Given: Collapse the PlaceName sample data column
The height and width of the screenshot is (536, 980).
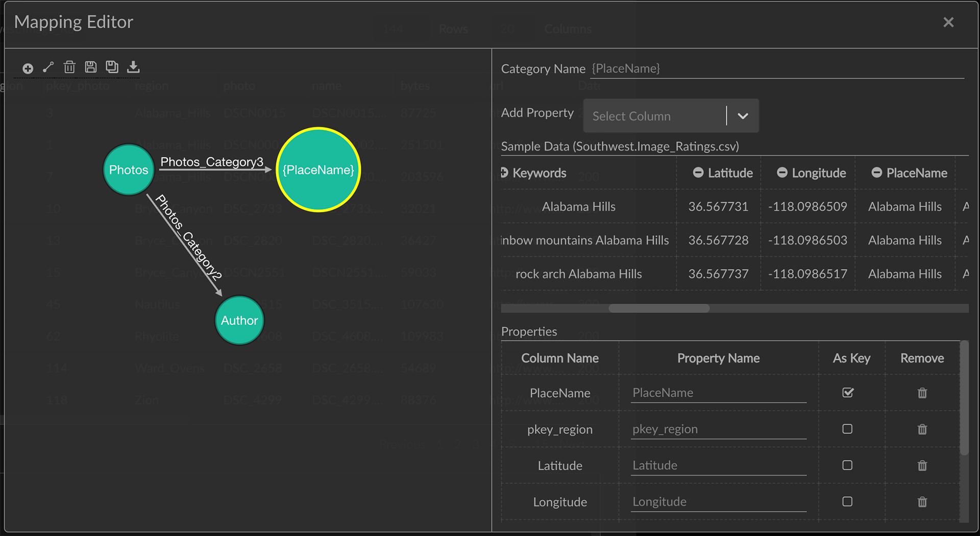Looking at the screenshot, I should 876,173.
